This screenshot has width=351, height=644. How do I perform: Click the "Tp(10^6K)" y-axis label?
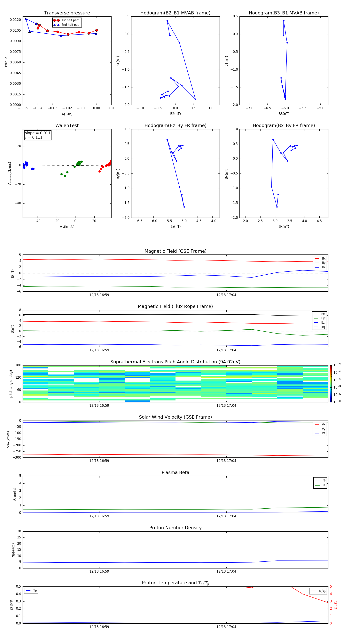11,605
